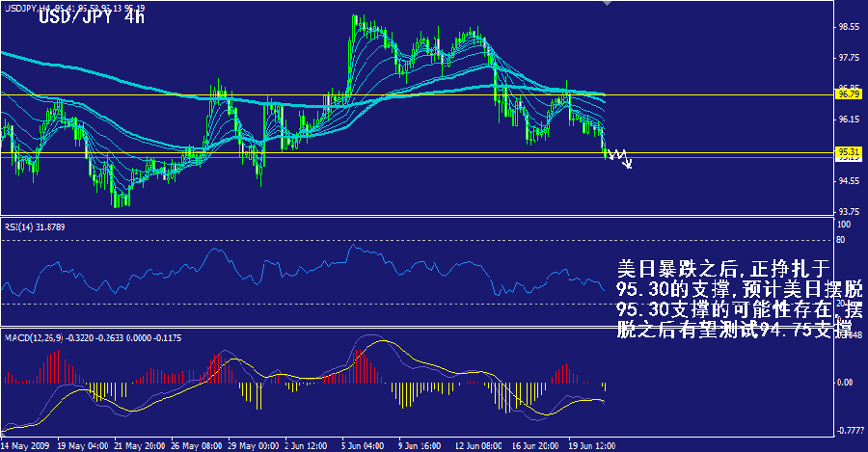Click the 9 Jun 16:00 time label
Viewport: 868px width, 452px height.
(420, 446)
